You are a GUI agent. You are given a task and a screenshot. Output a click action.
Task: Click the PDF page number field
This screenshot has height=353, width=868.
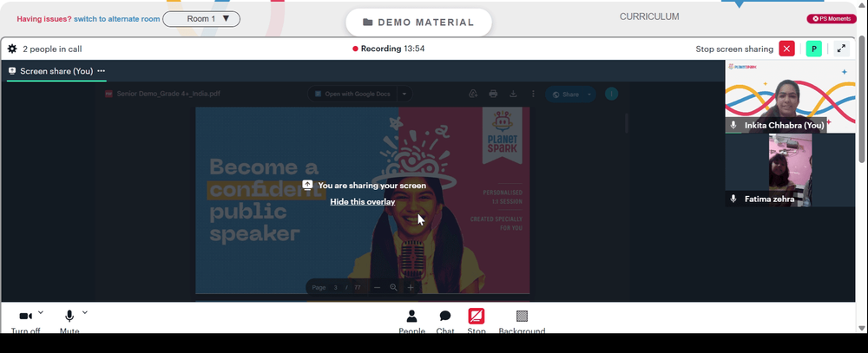[x=335, y=287]
